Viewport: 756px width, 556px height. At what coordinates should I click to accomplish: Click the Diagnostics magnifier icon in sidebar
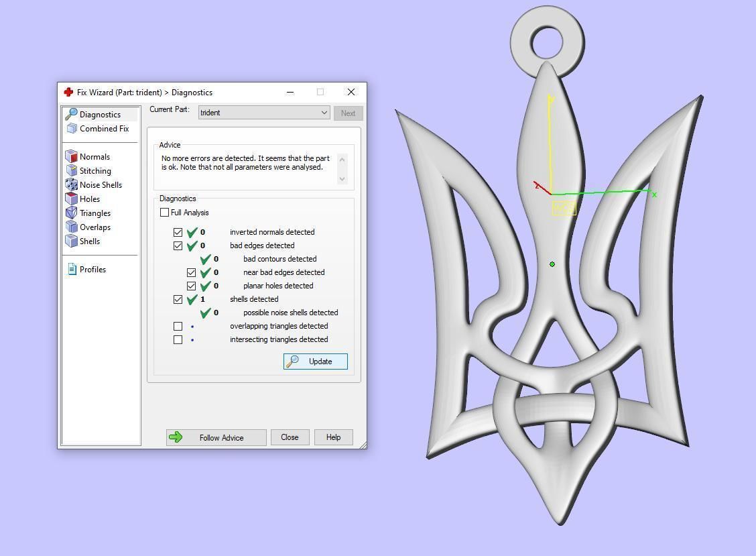(71, 114)
